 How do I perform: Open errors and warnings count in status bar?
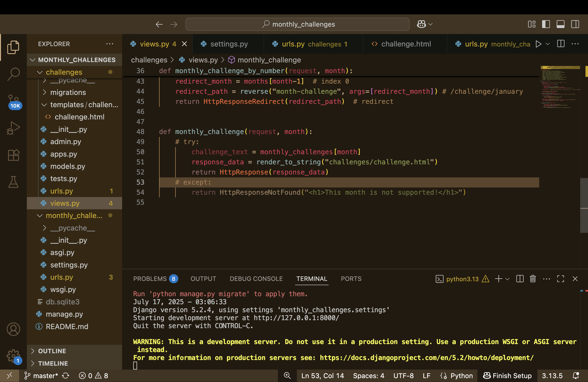click(93, 376)
